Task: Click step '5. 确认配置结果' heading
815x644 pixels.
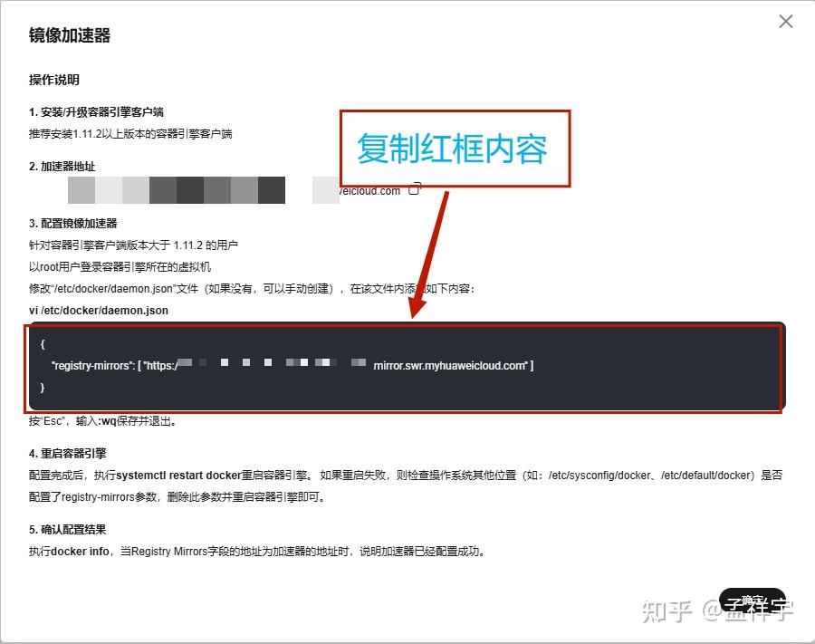Action: coord(68,530)
